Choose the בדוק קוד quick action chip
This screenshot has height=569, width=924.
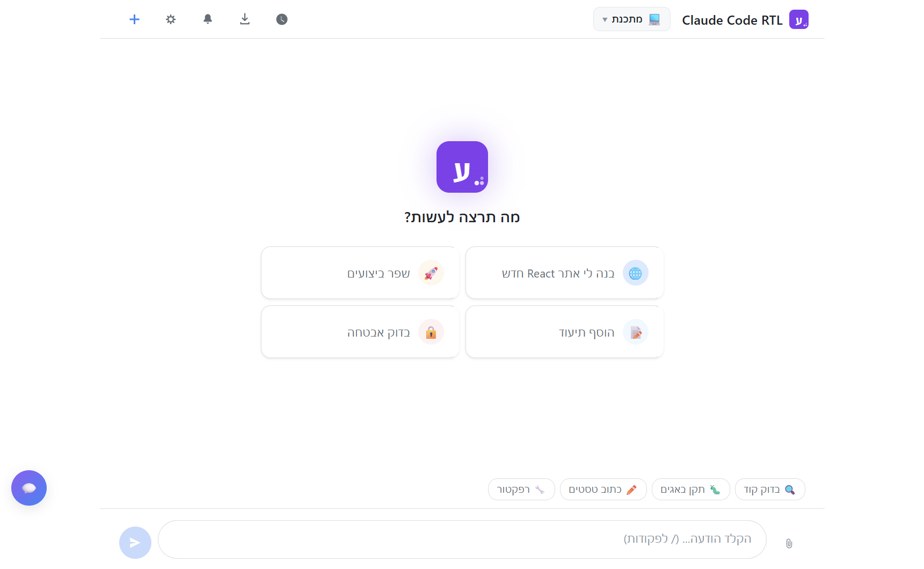pos(770,490)
